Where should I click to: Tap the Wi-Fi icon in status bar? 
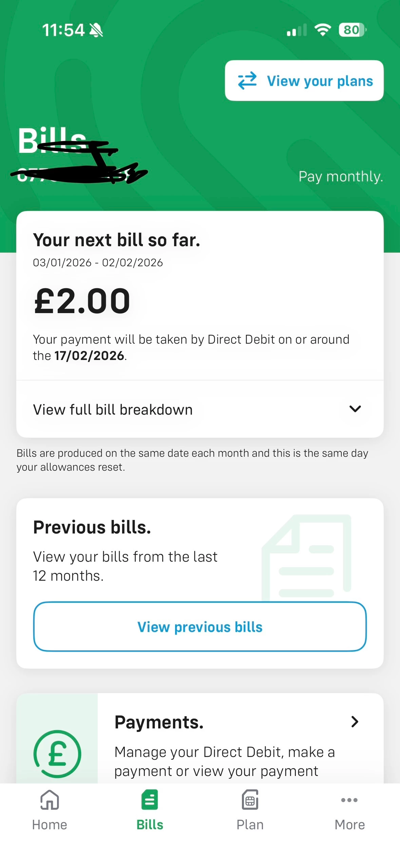click(x=323, y=30)
